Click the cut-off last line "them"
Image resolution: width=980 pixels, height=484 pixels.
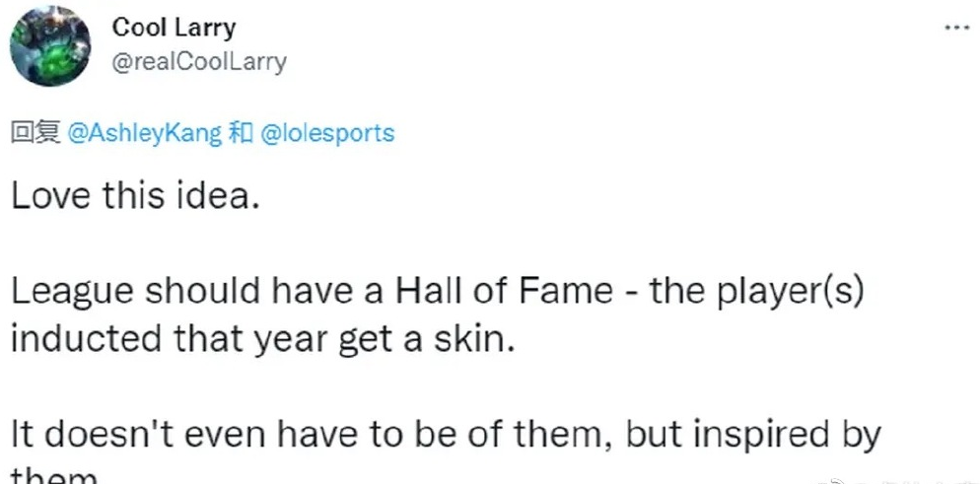[54, 477]
